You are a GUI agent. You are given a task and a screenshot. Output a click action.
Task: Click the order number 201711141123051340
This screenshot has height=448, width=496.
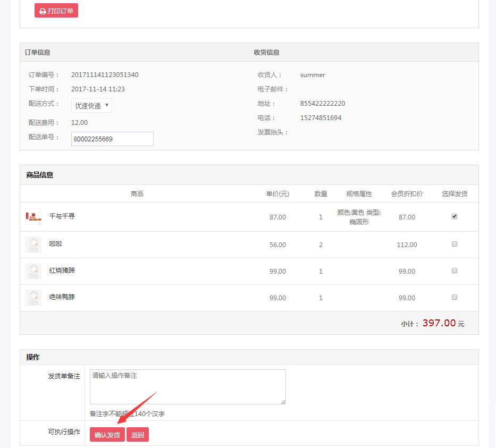[x=105, y=75]
